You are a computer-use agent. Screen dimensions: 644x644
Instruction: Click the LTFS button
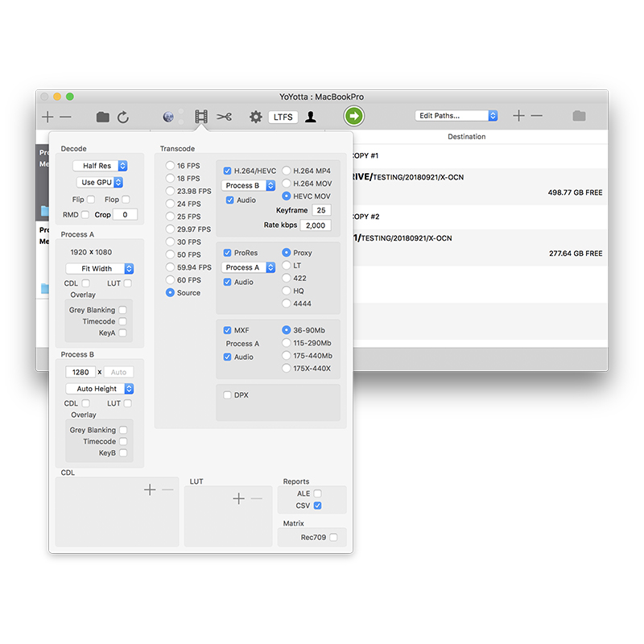coord(283,117)
